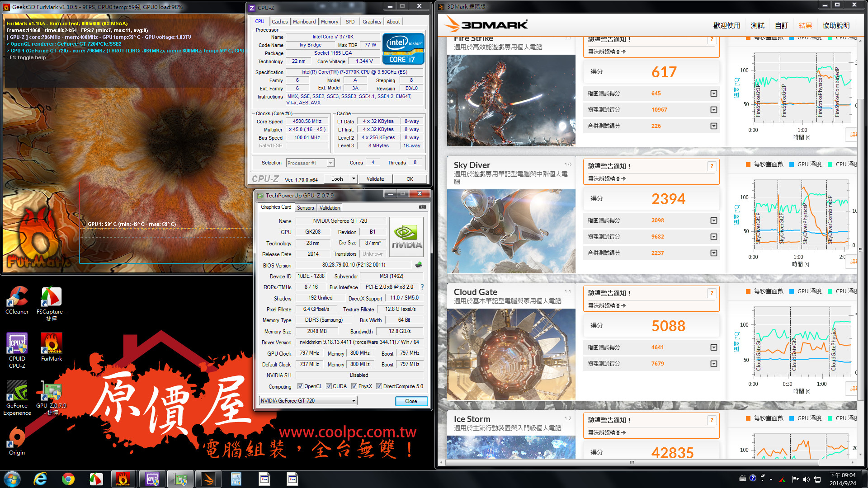The image size is (868, 488).
Task: Click the Intel Core i7 logo in CPU-Z
Action: coord(403,49)
